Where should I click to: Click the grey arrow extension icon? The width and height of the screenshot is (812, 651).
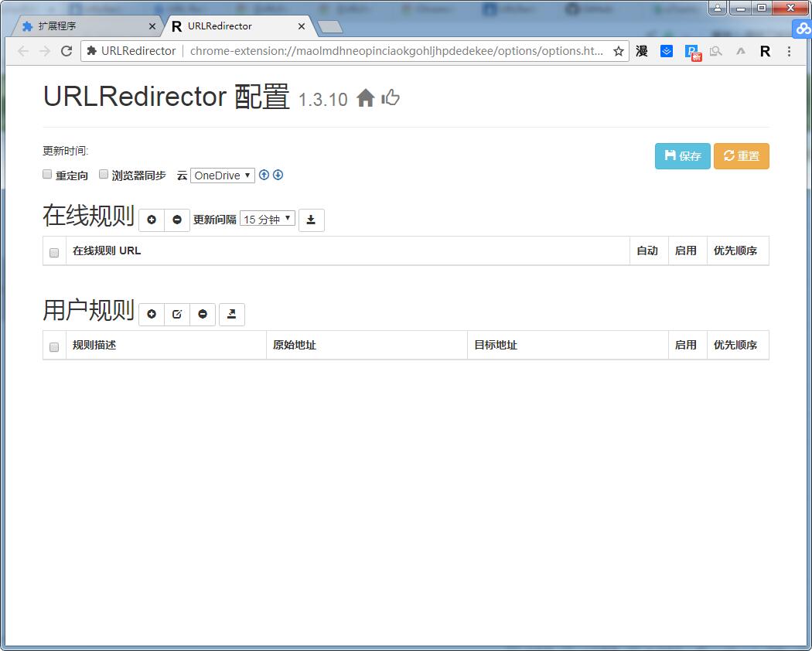coord(741,51)
